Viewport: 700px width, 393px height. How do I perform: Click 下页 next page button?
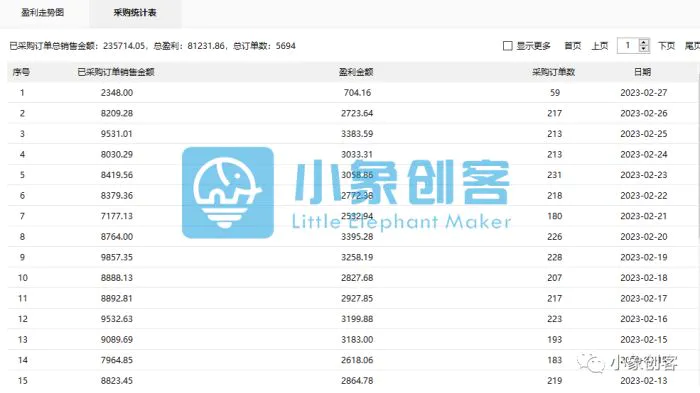point(667,46)
